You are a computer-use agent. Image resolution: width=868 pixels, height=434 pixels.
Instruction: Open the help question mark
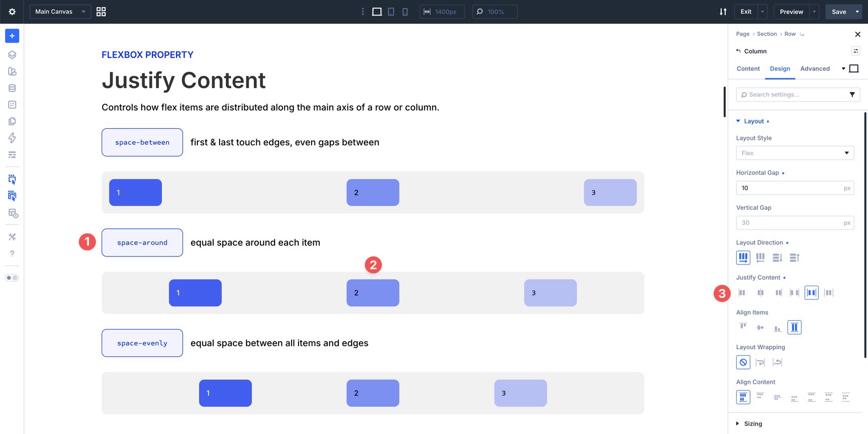tap(12, 253)
